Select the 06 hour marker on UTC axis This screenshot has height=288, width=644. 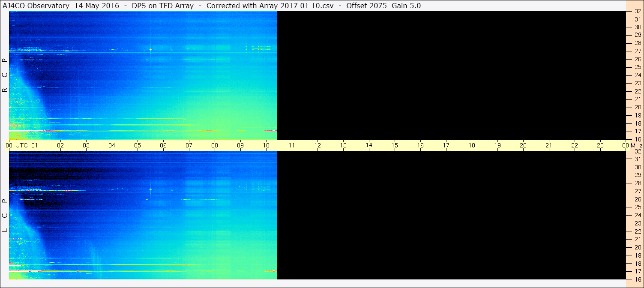(x=163, y=145)
